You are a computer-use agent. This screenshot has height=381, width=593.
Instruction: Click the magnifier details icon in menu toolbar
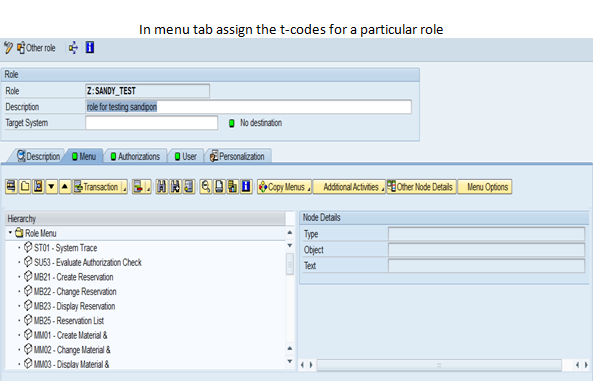click(x=206, y=187)
